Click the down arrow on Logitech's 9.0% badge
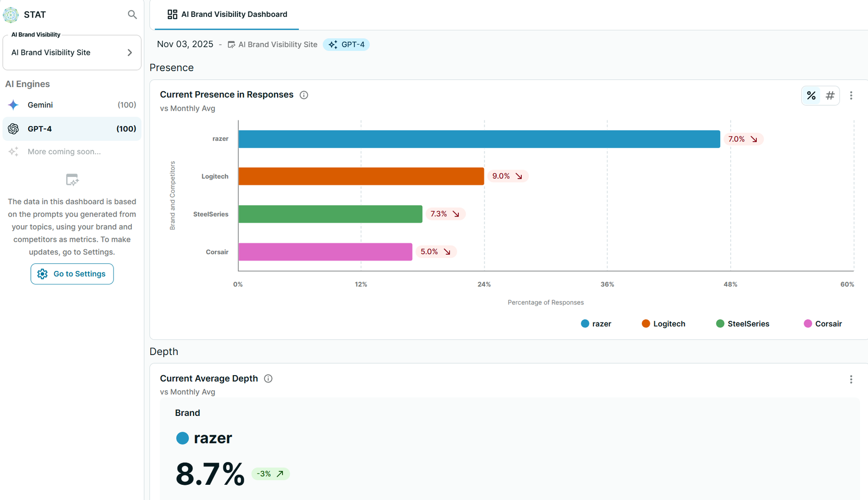The height and width of the screenshot is (500, 868). pos(519,176)
